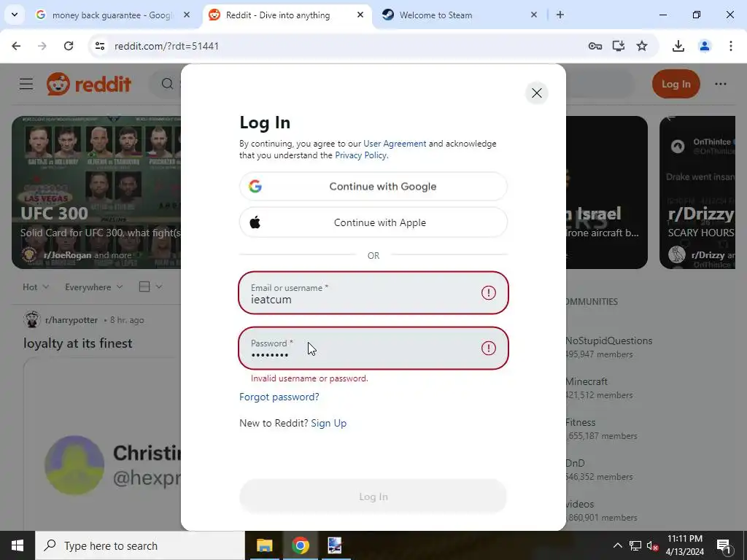Open the Sign Up link
This screenshot has height=560, width=747.
(x=329, y=423)
